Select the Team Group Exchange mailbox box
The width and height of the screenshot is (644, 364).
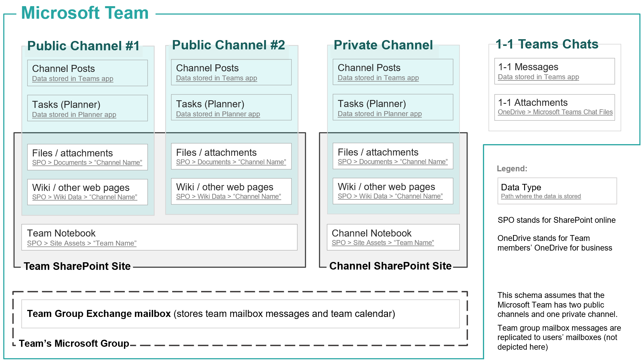click(x=240, y=313)
